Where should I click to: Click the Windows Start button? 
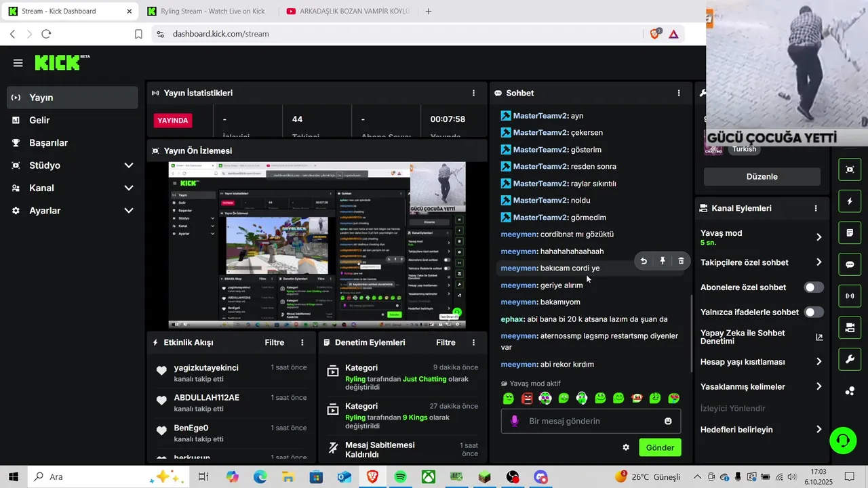tap(14, 477)
